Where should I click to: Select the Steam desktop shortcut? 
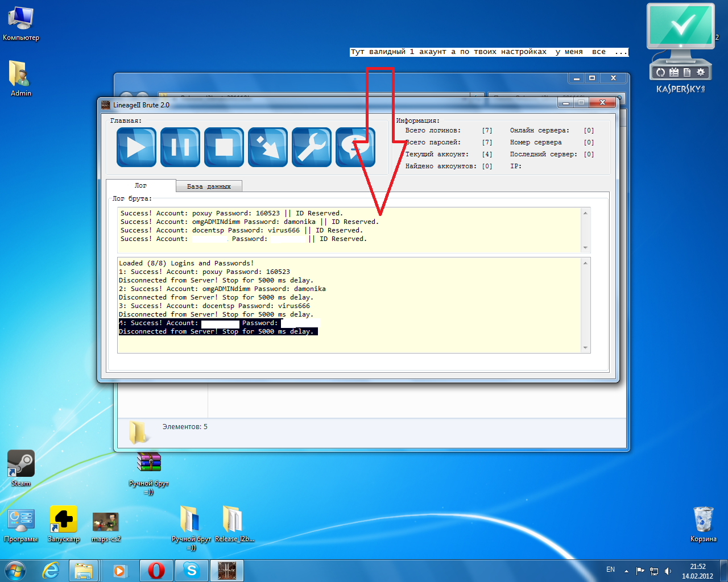(21, 468)
